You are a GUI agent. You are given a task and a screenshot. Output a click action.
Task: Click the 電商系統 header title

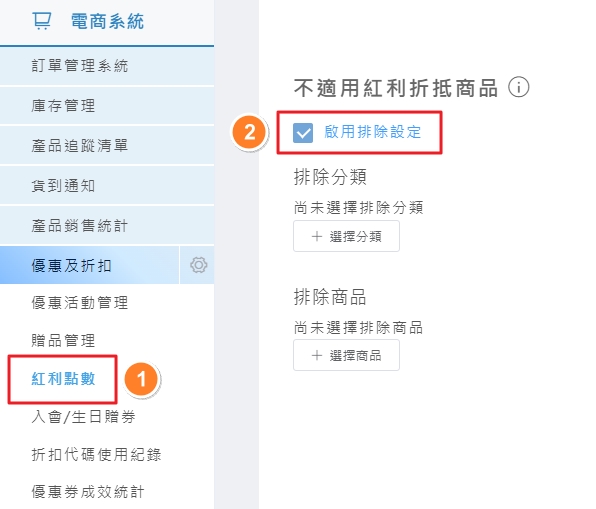coord(108,21)
